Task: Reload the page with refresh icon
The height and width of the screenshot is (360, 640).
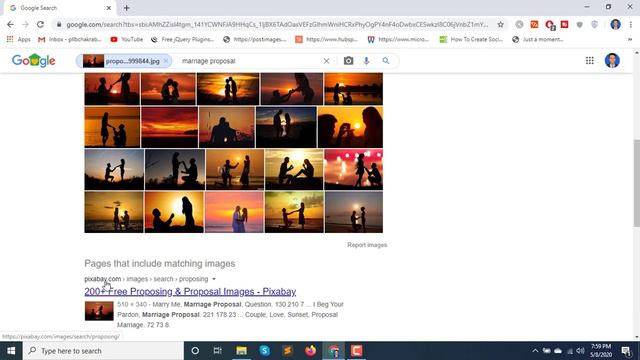Action: point(40,24)
